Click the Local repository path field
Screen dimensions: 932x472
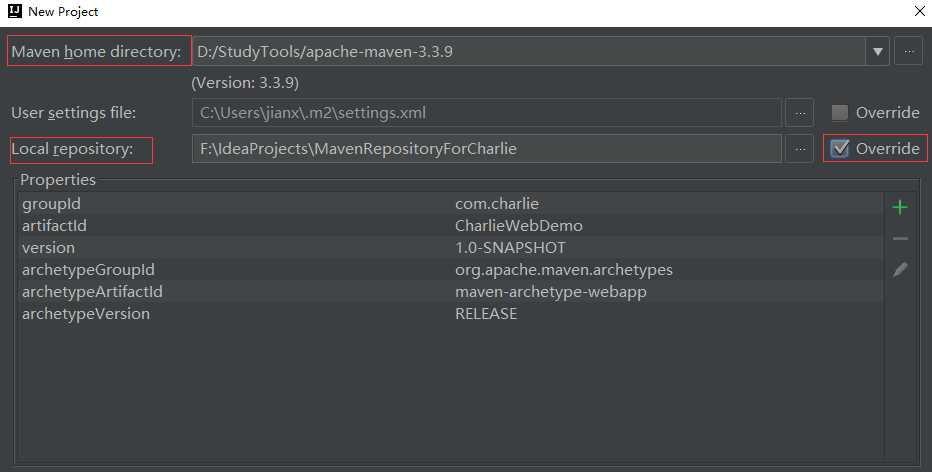tap(487, 149)
